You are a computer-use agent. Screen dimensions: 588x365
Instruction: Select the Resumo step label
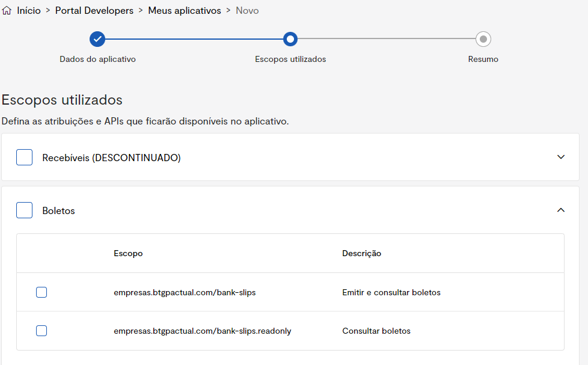click(483, 60)
